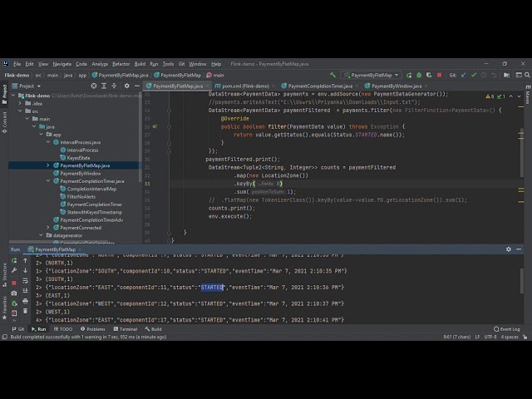Open the File menu
This screenshot has height=399, width=532.
(17, 64)
